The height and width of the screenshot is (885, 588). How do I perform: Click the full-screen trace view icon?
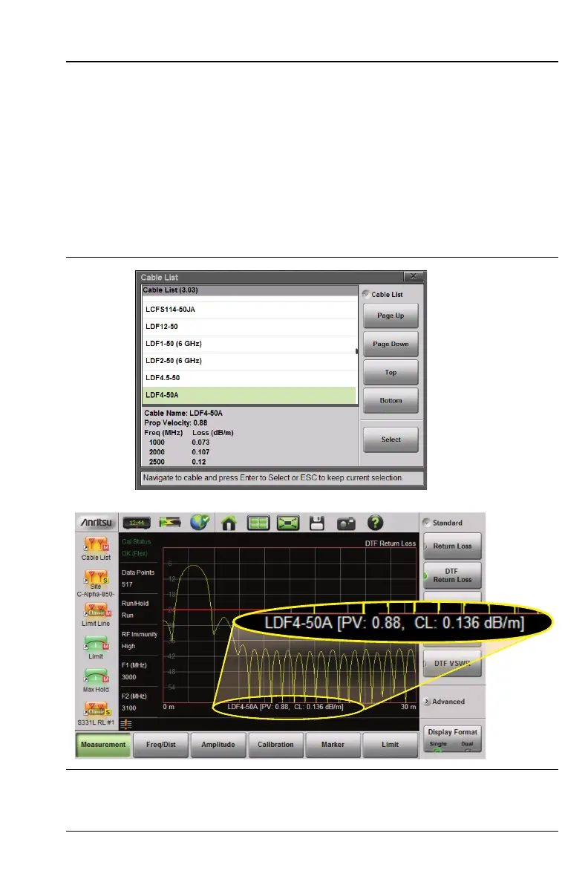coord(288,523)
